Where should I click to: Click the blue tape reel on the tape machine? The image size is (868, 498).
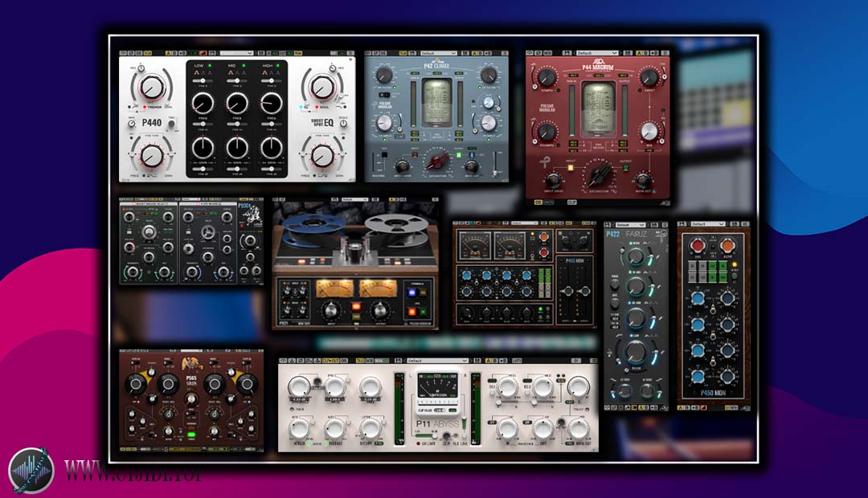pos(314,224)
